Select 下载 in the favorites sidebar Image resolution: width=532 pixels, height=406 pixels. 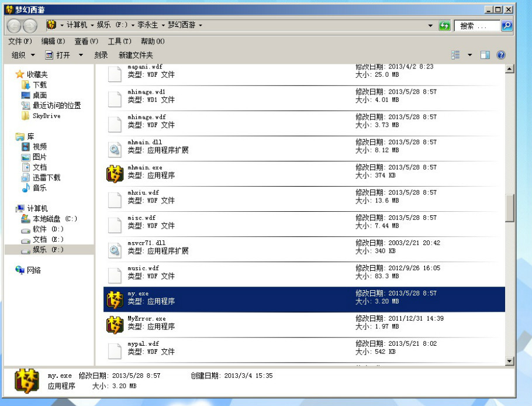point(40,85)
